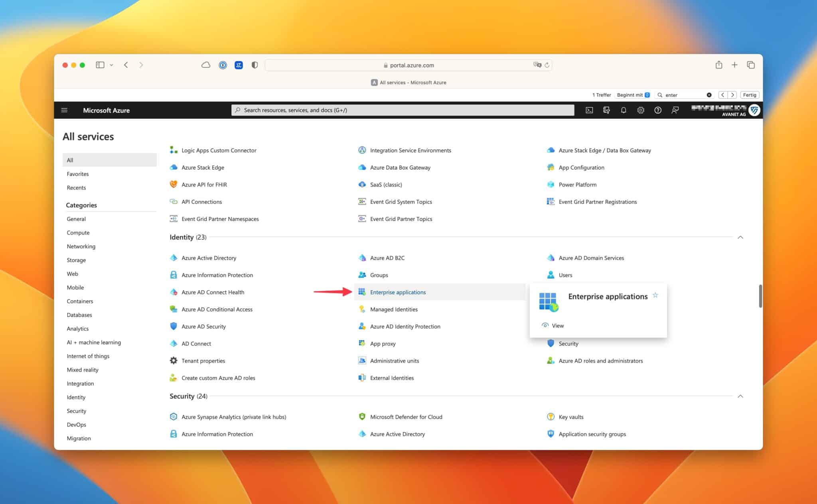Click the Key vaults icon under Security
Viewport: 817px width, 504px height.
point(551,417)
